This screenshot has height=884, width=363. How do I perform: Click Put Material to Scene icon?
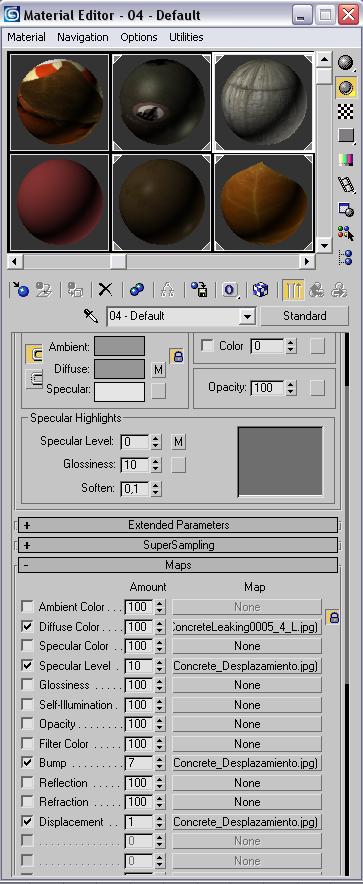pos(43,290)
